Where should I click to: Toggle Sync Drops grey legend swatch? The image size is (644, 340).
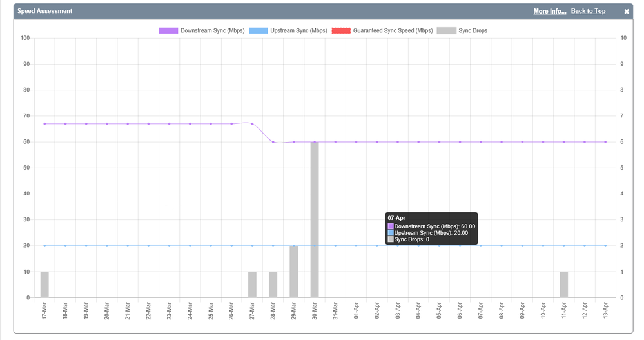tap(445, 30)
